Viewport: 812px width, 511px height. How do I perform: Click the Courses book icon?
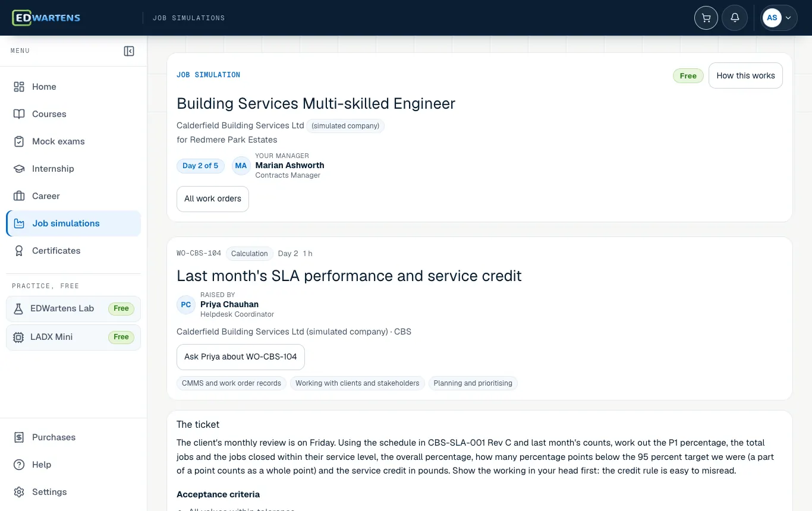pyautogui.click(x=19, y=114)
